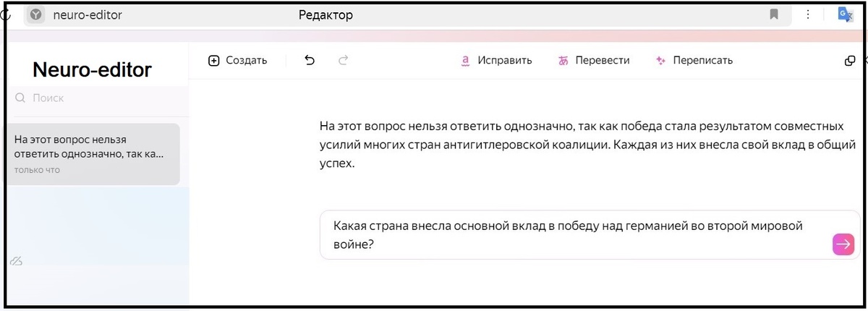Click the 'только что' timestamp
Viewport: 868px width, 311px height.
pyautogui.click(x=37, y=170)
